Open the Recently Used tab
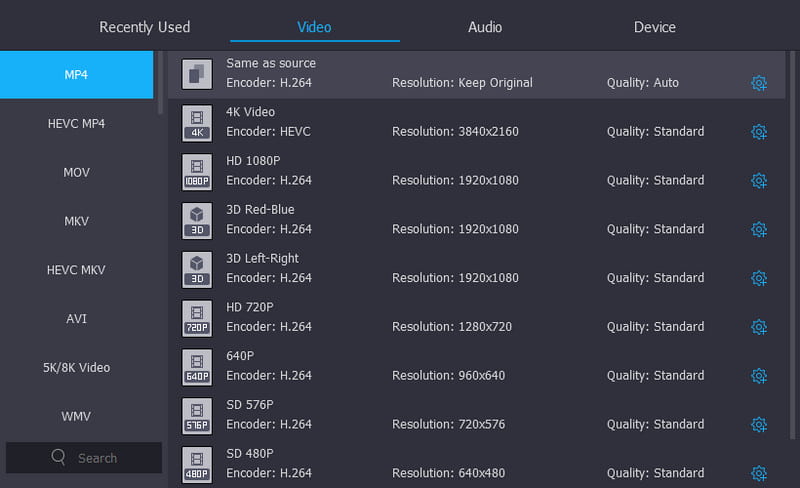 [144, 27]
